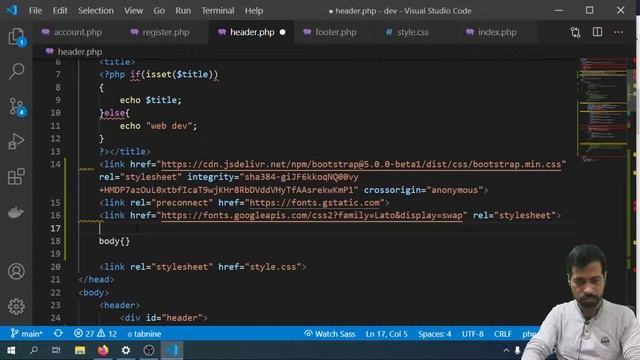
Task: Open the OBS Studio taskbar icon
Action: (149, 350)
